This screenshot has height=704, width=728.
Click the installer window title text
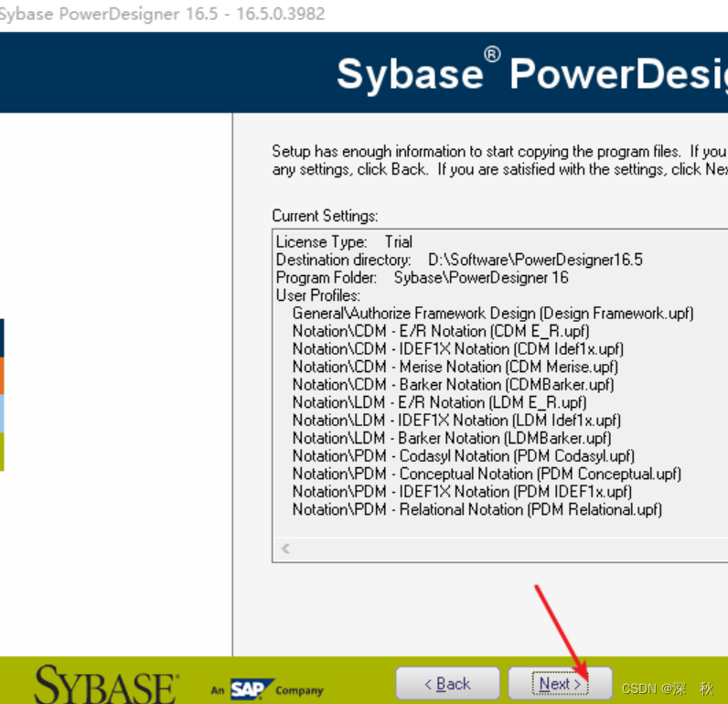tap(162, 14)
